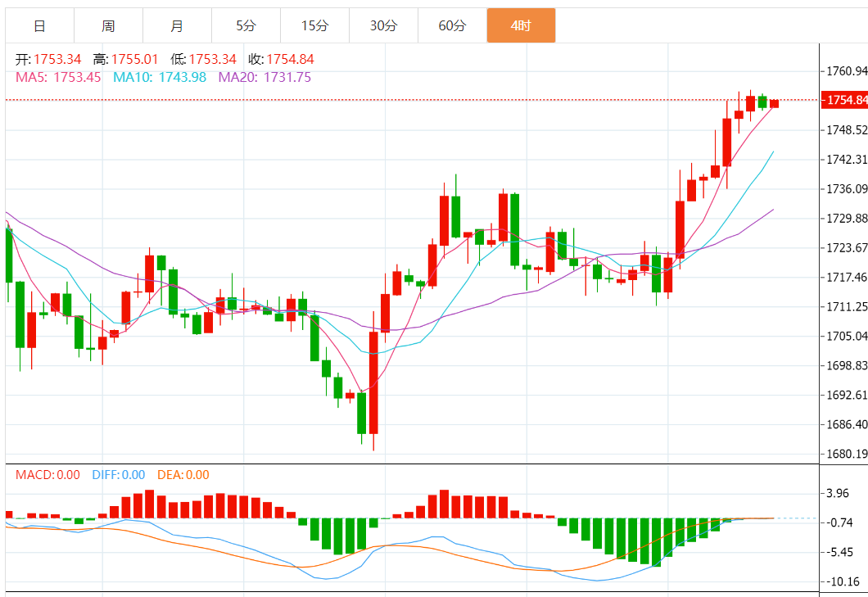868x597 pixels.
Task: Click the 3.96 MACD axis label
Action: pos(838,493)
